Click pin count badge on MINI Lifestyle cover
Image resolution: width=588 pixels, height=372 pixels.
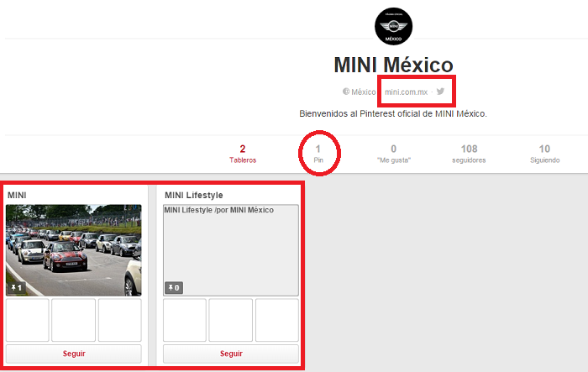(172, 288)
